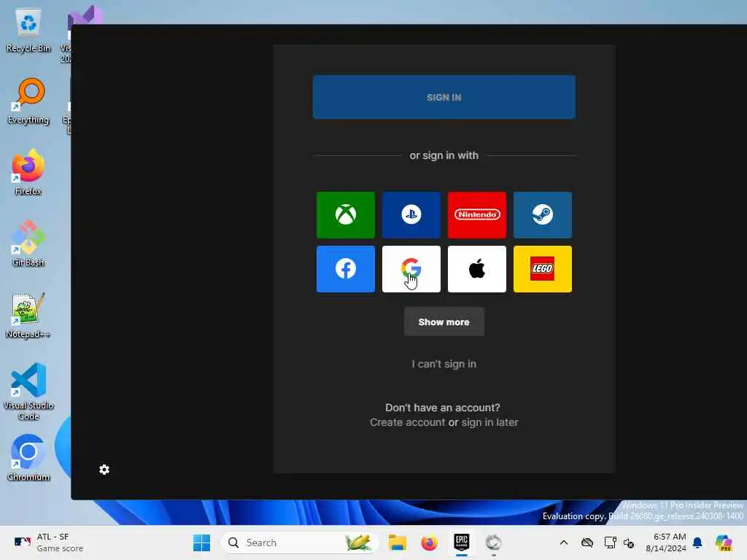
Task: Select the Epic Games taskbar icon
Action: tap(461, 542)
